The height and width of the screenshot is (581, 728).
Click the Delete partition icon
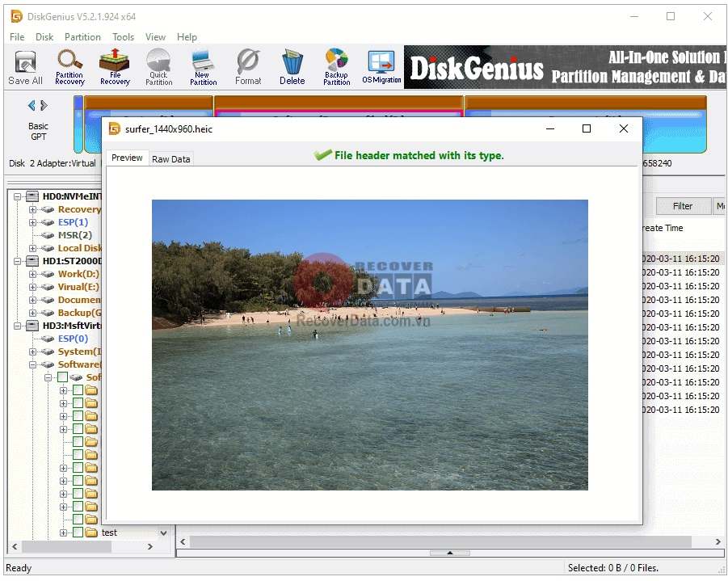pyautogui.click(x=292, y=68)
